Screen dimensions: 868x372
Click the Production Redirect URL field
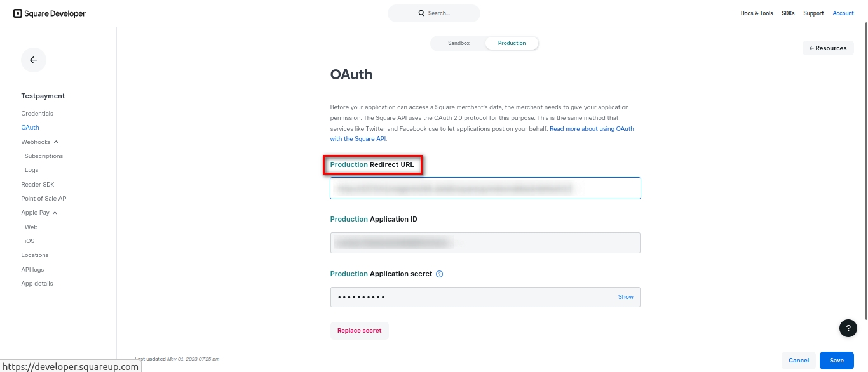click(485, 189)
